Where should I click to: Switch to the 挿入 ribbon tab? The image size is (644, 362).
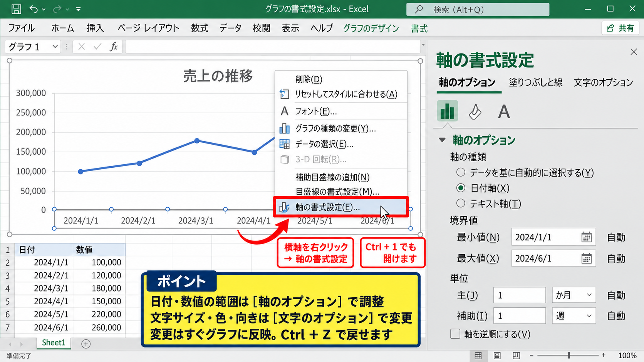coord(95,28)
